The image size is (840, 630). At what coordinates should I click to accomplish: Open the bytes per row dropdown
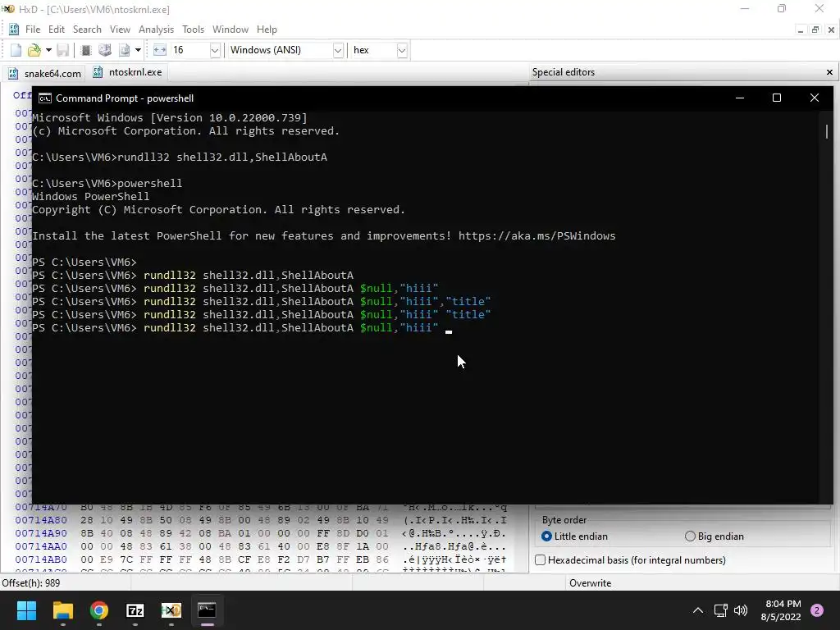[x=215, y=50]
